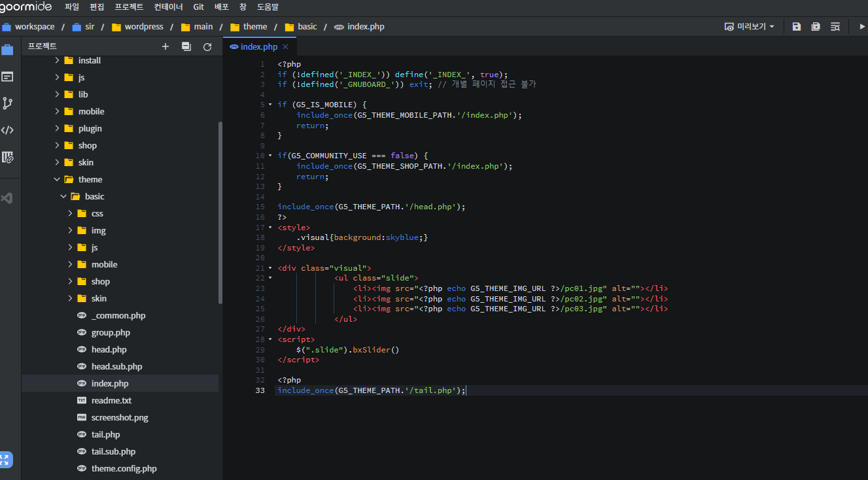Open the Visual Studio sidebar icon

pos(7,198)
